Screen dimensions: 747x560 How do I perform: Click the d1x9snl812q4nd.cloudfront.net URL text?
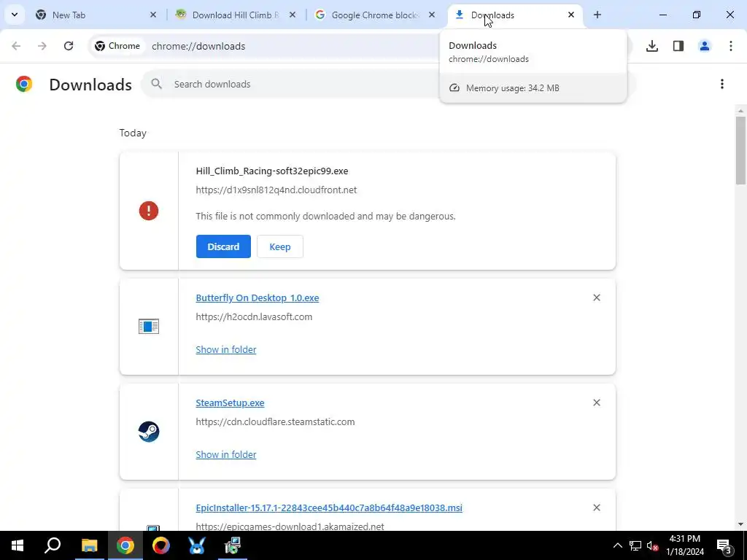276,190
